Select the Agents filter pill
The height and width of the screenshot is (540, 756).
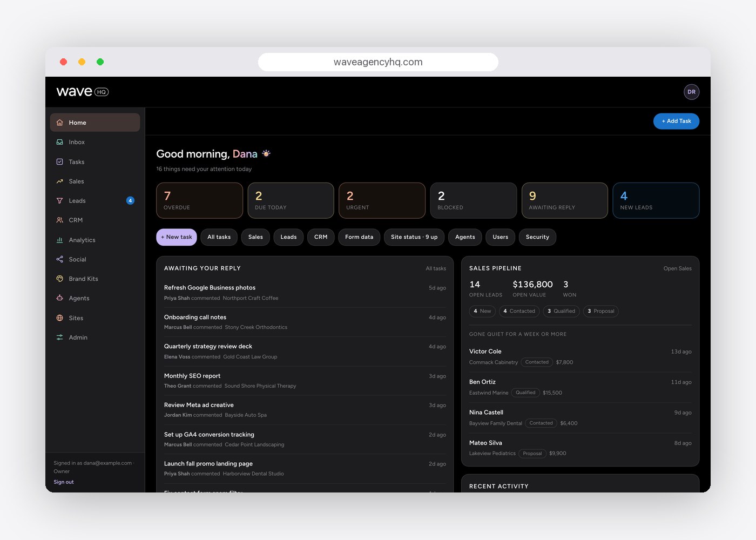coord(465,237)
